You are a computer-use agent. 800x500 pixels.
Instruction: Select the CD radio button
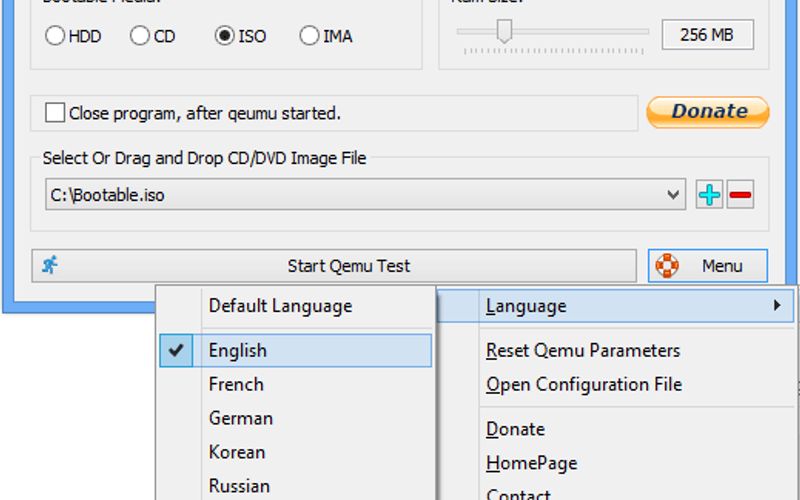(140, 36)
